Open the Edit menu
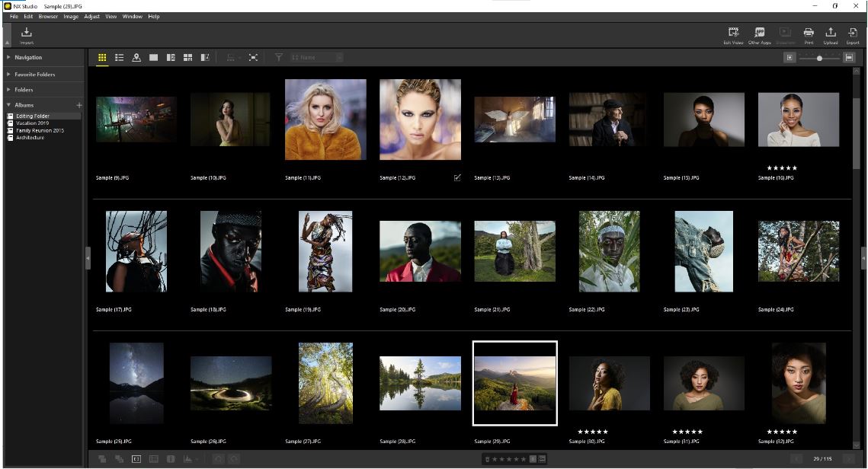The width and height of the screenshot is (868, 469). pyautogui.click(x=28, y=17)
